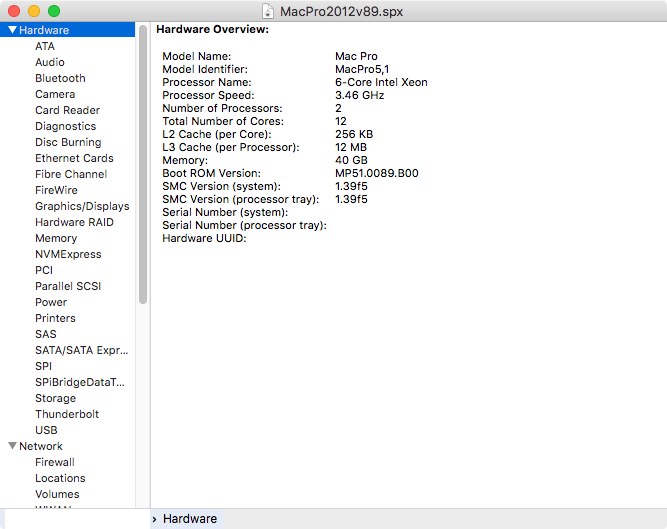This screenshot has width=667, height=529.
Task: Select Storage in the sidebar
Action: pos(55,398)
